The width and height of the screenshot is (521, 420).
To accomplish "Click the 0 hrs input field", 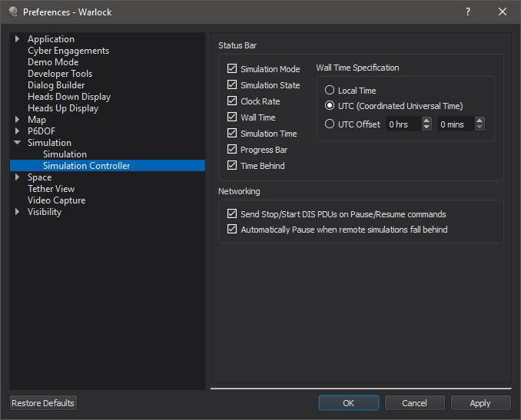I will click(x=403, y=124).
